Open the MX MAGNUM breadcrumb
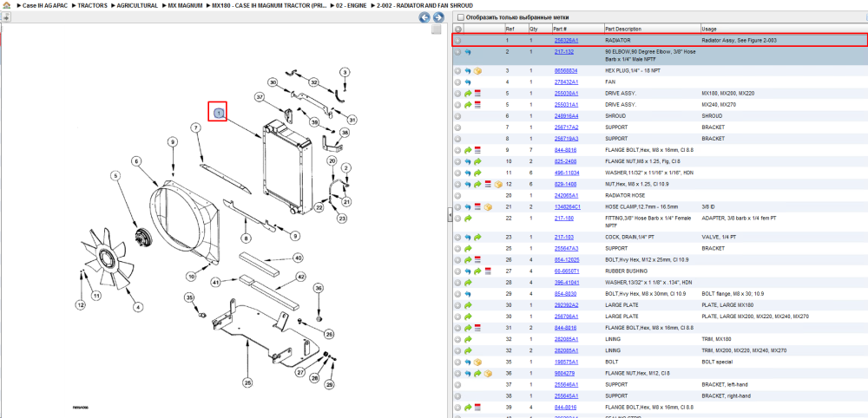 [185, 5]
